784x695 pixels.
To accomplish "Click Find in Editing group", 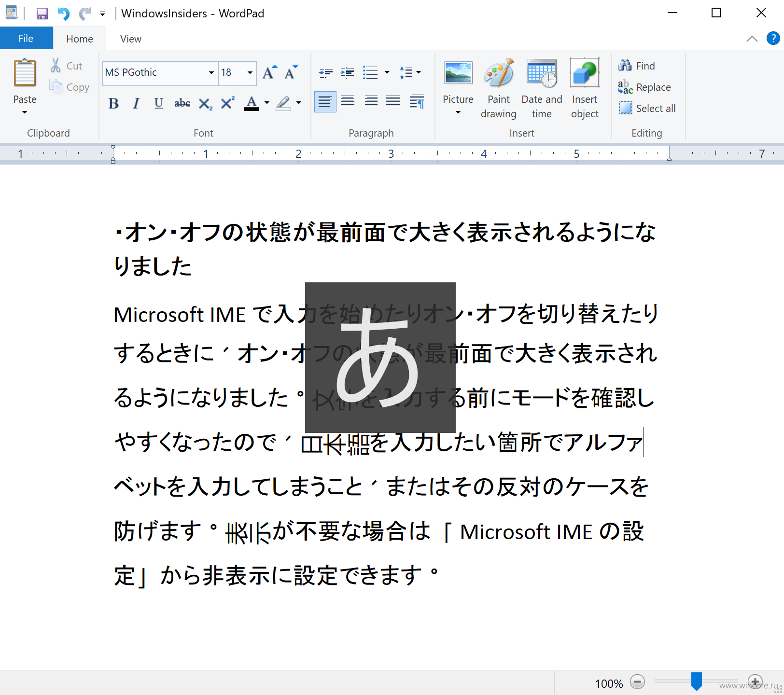I will pyautogui.click(x=637, y=66).
